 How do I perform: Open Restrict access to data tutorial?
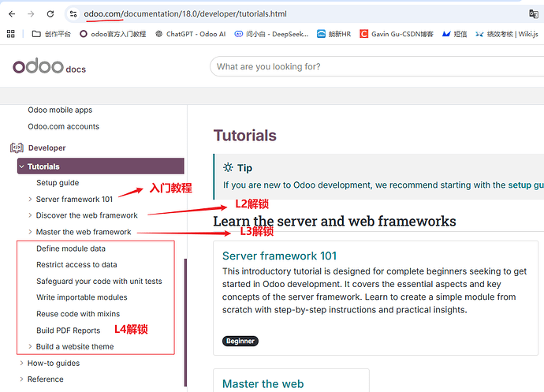click(76, 264)
